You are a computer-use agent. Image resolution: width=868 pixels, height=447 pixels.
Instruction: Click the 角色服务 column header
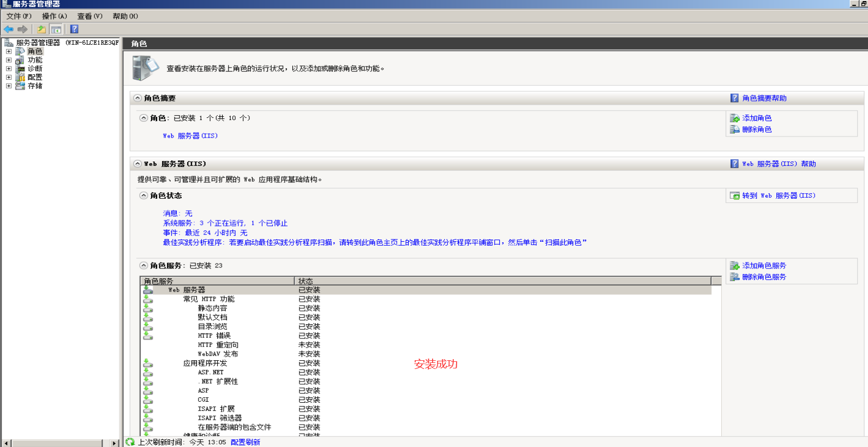tap(217, 281)
